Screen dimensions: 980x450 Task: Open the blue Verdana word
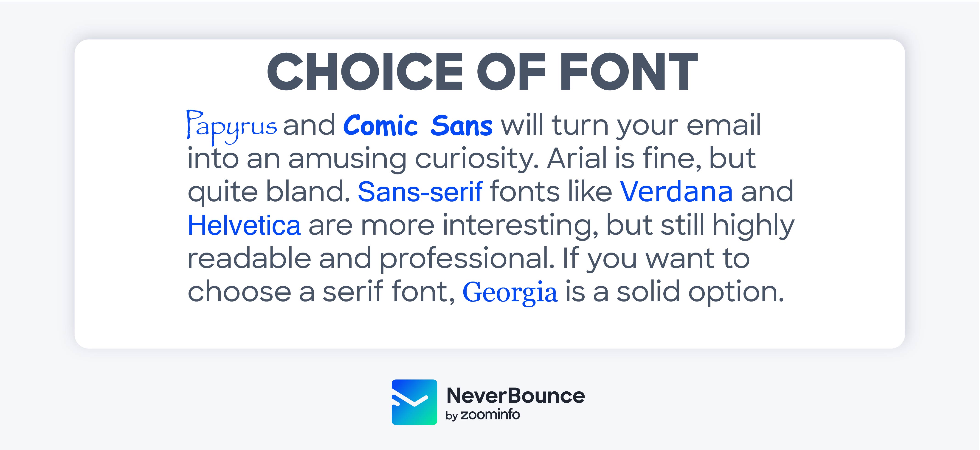tap(676, 191)
